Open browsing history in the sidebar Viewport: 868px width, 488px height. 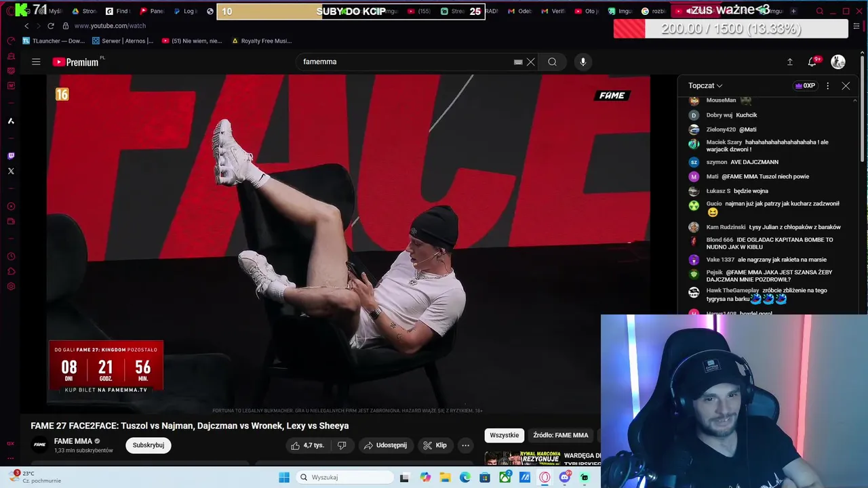point(11,257)
